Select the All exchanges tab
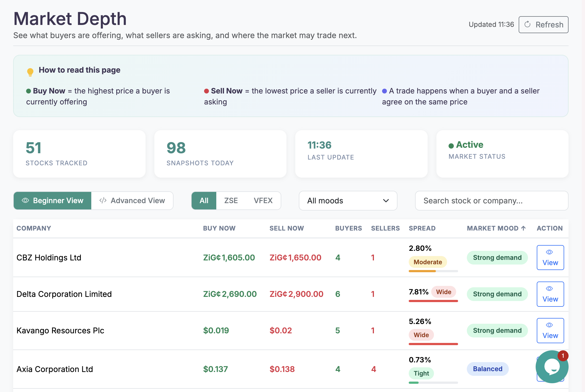 tap(204, 200)
